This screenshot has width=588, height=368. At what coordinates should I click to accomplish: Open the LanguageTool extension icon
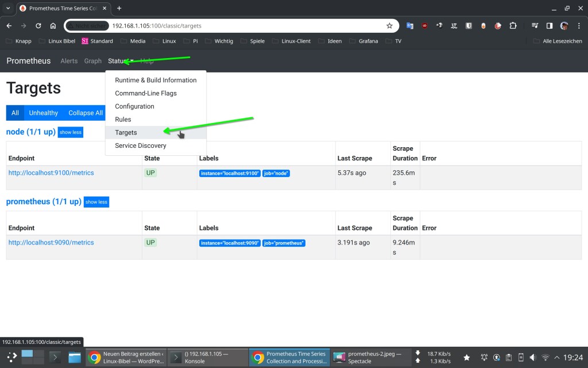click(454, 26)
